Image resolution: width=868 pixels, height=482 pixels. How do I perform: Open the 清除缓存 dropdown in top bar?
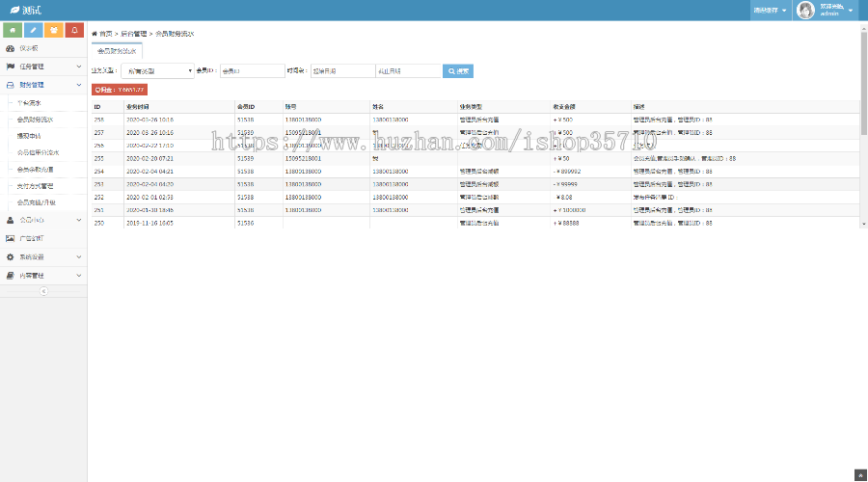[x=770, y=11]
